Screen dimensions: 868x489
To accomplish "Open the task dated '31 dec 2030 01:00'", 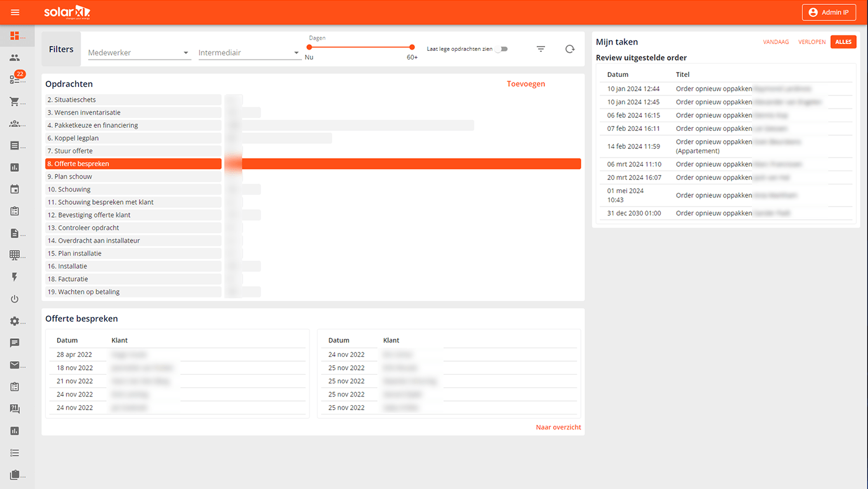I will click(726, 213).
